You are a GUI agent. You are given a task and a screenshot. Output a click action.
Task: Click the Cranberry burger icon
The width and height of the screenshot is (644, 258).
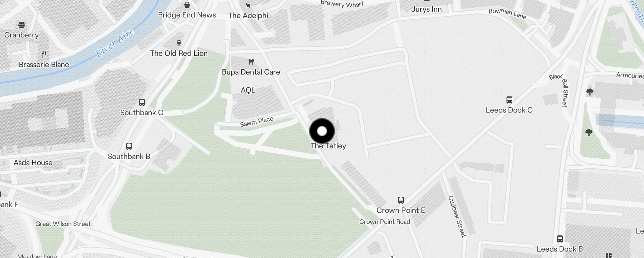(22, 25)
